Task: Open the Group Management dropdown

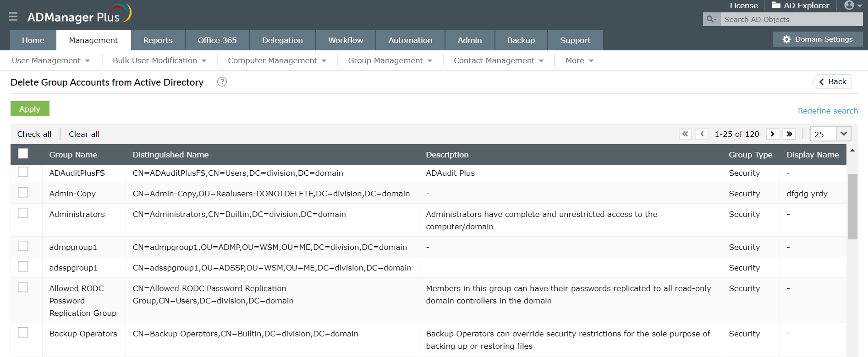Action: point(390,60)
